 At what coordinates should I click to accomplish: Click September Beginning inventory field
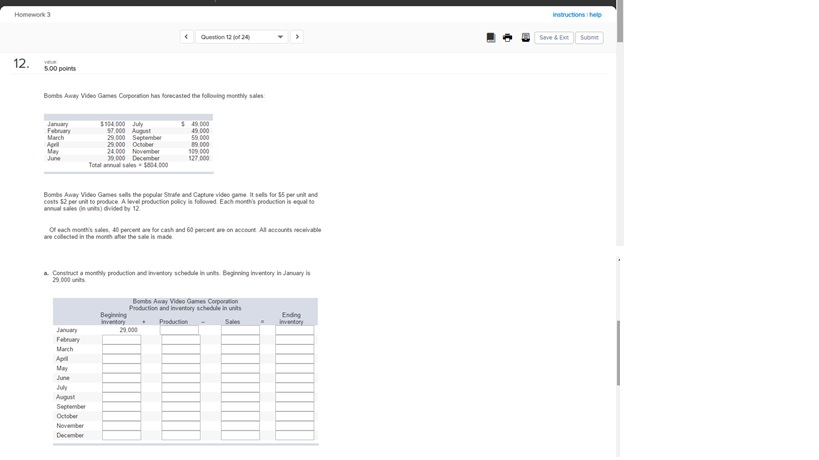tap(122, 407)
